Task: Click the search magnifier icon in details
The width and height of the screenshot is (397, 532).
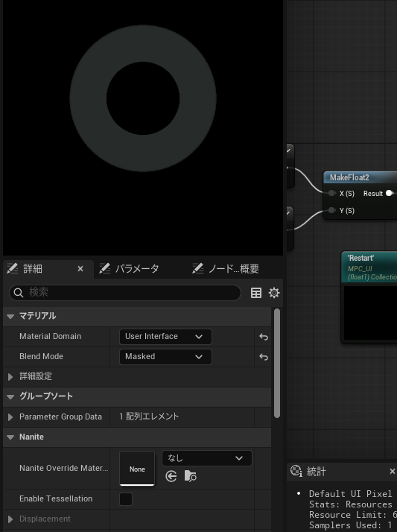Action: click(19, 293)
